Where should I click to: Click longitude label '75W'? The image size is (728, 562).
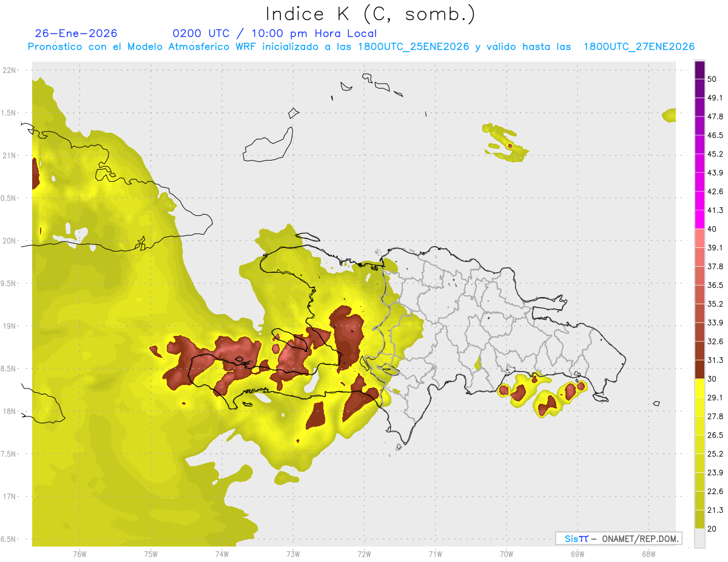tap(150, 554)
